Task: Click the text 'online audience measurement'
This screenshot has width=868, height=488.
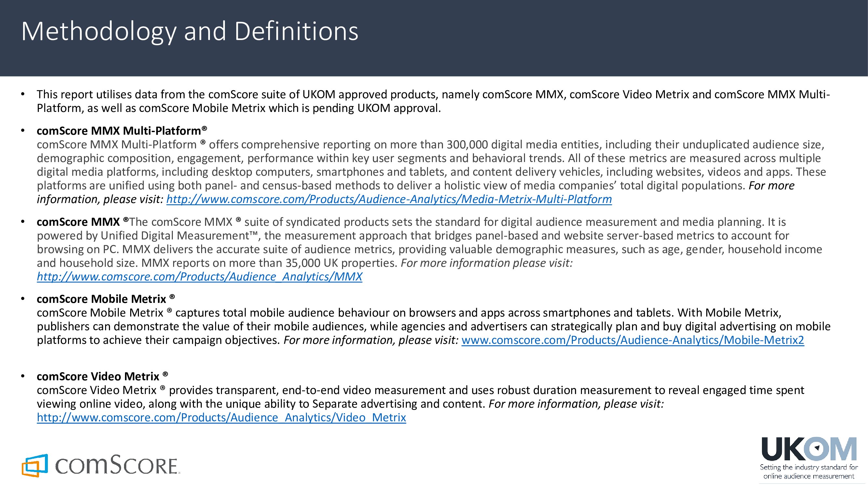Action: (x=809, y=476)
